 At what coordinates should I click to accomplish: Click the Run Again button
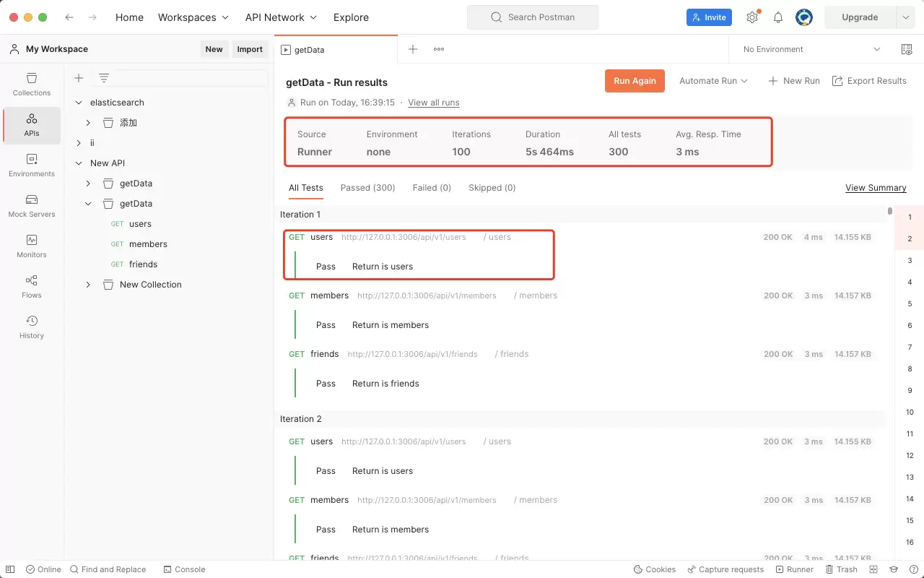[x=635, y=81]
